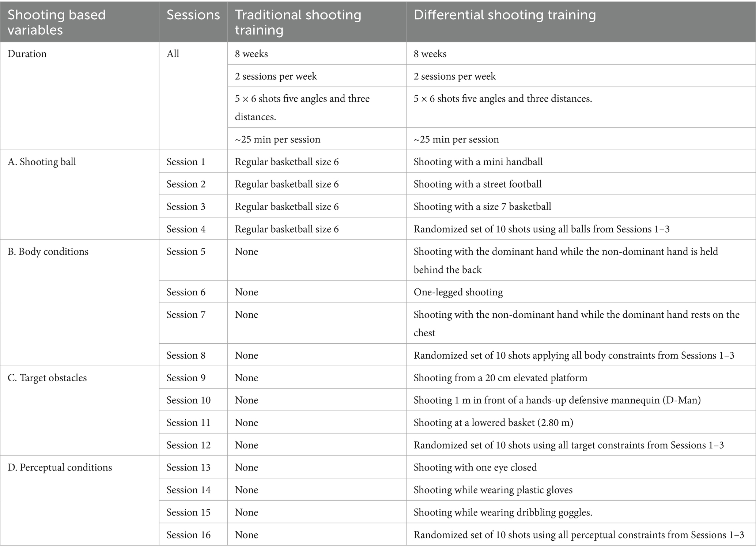756x552 pixels.
Task: Select the "D. Perceptual conditions" category cell
Action: 60,467
